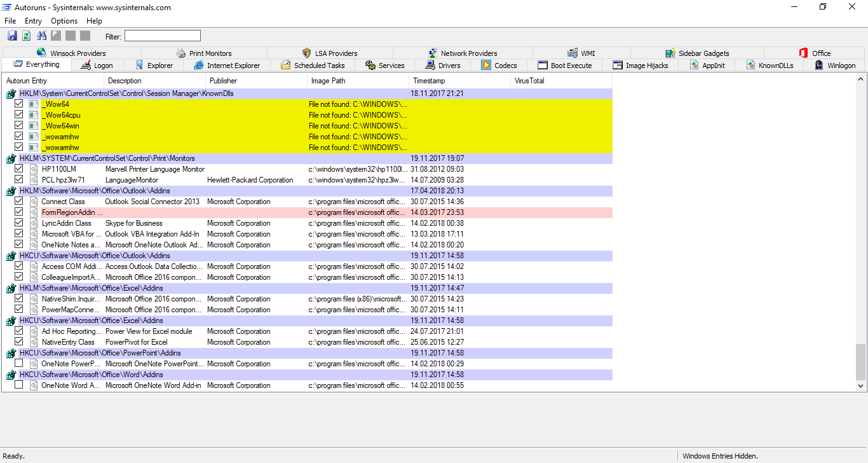This screenshot has height=463, width=868.
Task: Click the Refresh toolbar icon
Action: coord(27,36)
